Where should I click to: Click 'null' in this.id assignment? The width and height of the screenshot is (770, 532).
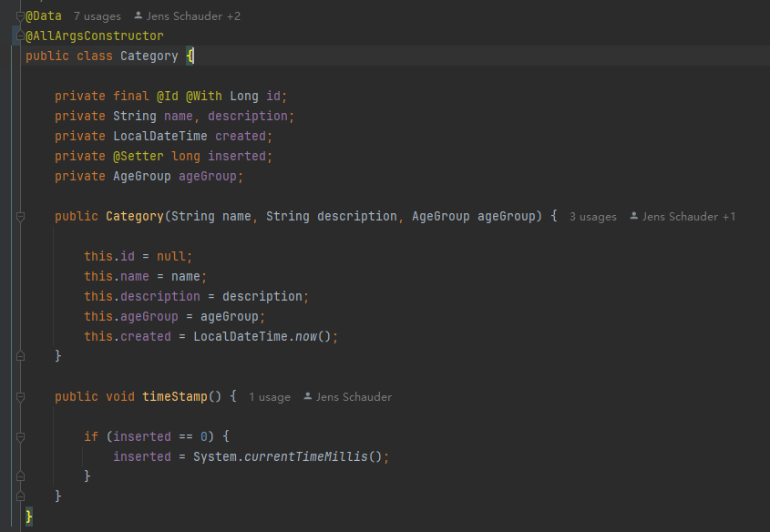[171, 256]
